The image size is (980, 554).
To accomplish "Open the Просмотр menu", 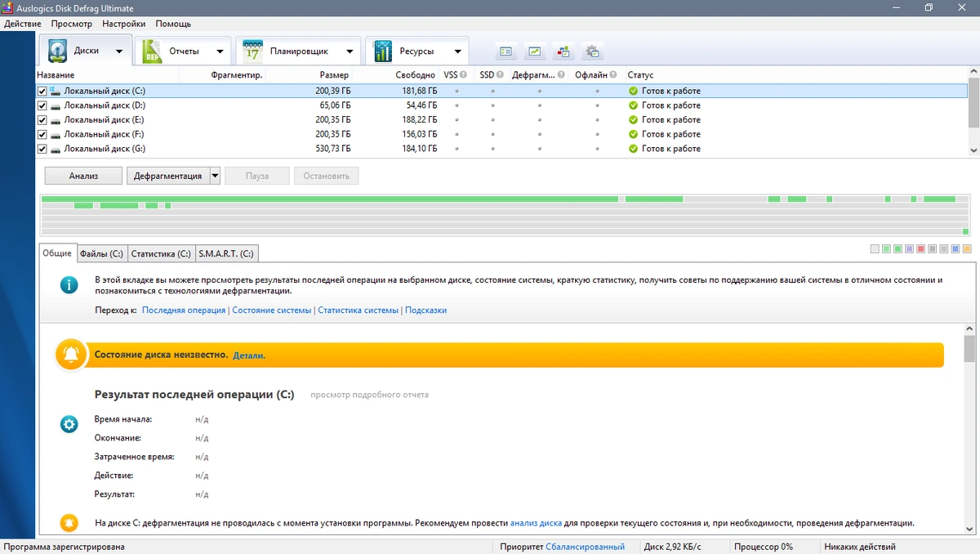I will 72,24.
